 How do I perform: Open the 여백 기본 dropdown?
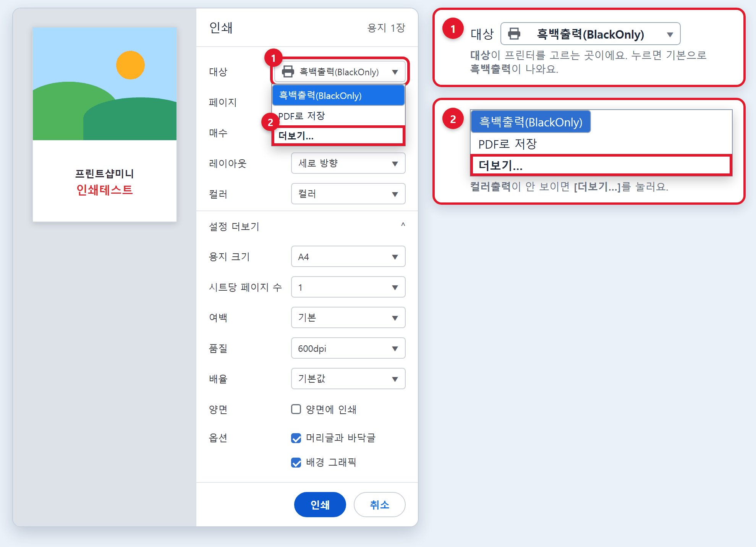(x=348, y=318)
